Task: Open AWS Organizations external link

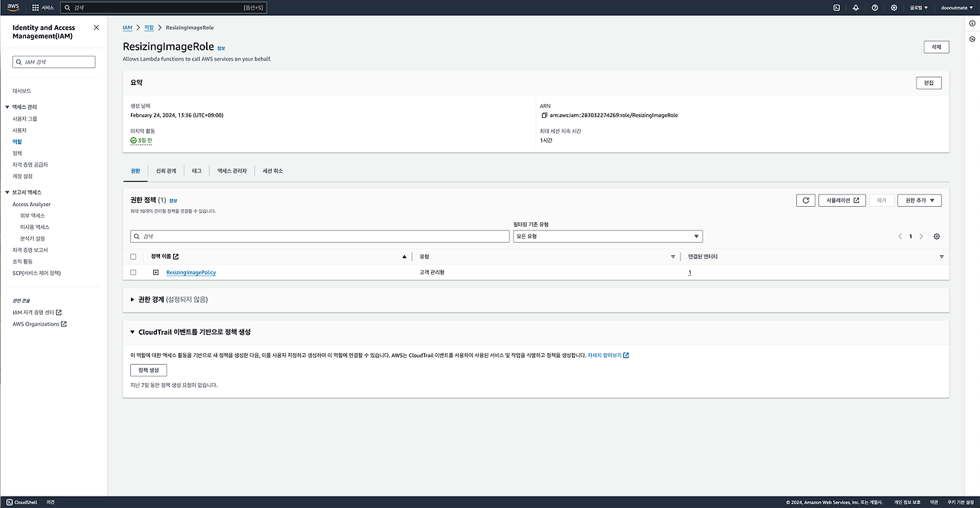Action: point(39,324)
